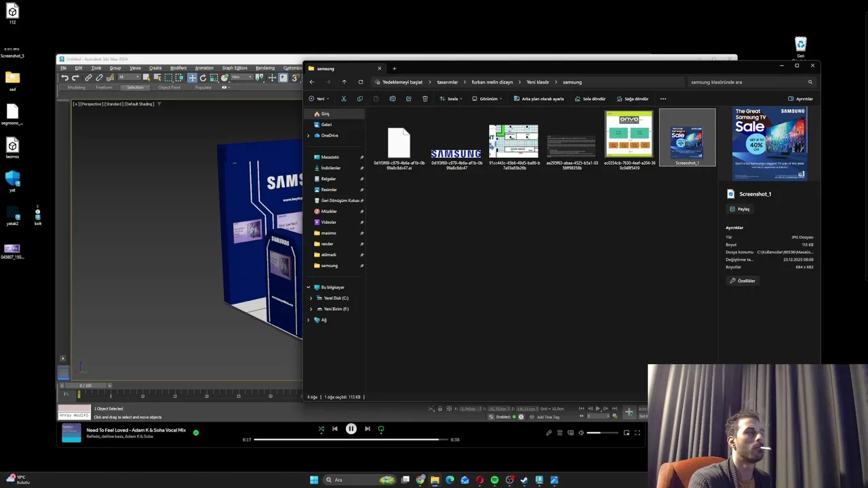Image resolution: width=868 pixels, height=488 pixels.
Task: Open the Rendering menu in 3ds Max
Action: (x=265, y=68)
